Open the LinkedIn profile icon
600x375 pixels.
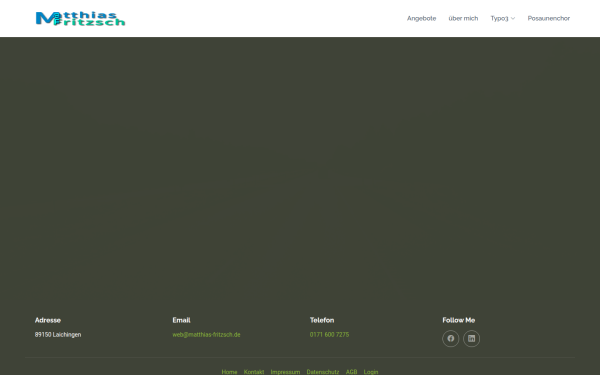point(471,339)
